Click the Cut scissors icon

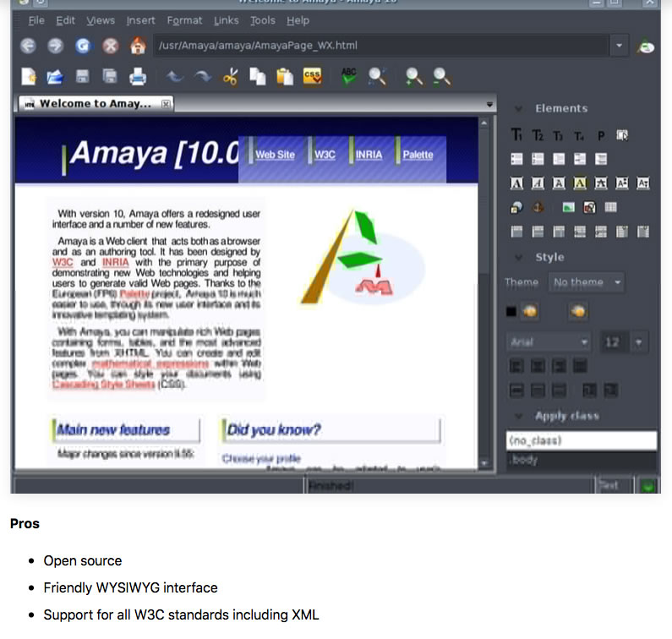[230, 77]
